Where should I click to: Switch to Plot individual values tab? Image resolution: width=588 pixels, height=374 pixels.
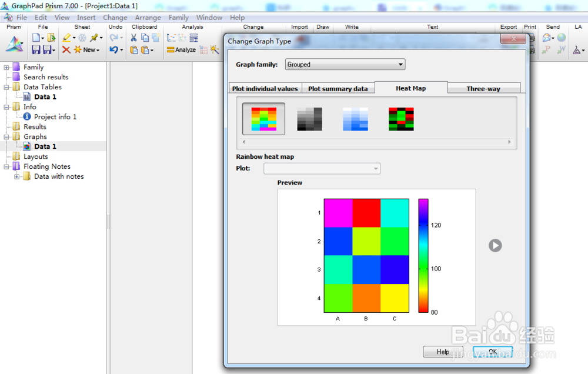(265, 89)
